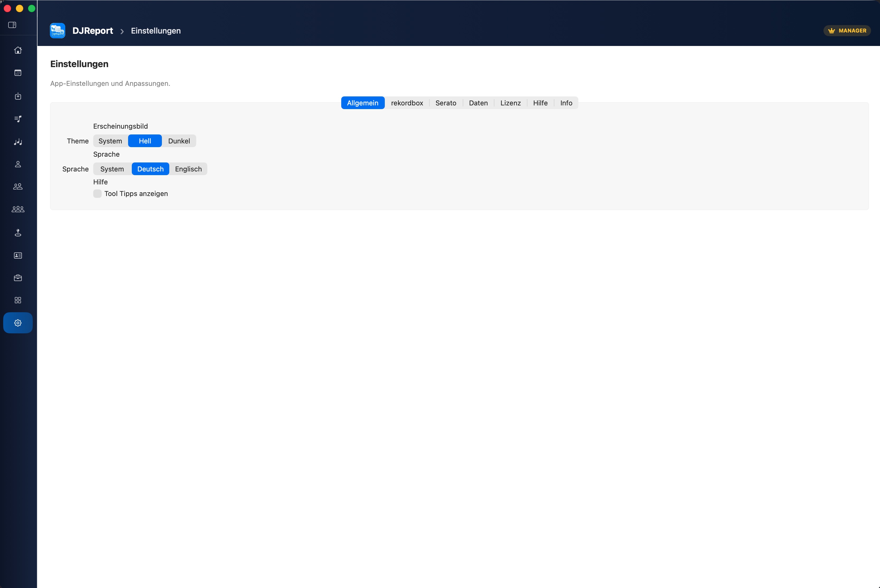Image resolution: width=880 pixels, height=588 pixels.
Task: Toggle sidebar with the panel icon
Action: (x=12, y=25)
